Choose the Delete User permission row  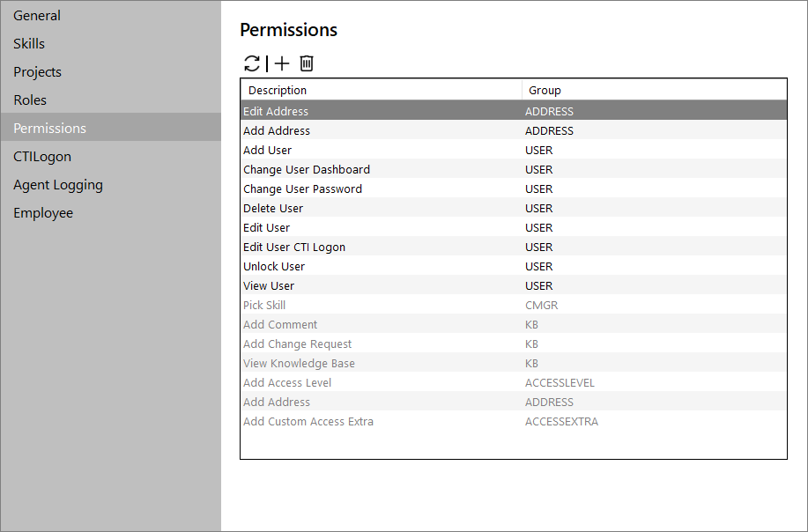click(x=514, y=208)
